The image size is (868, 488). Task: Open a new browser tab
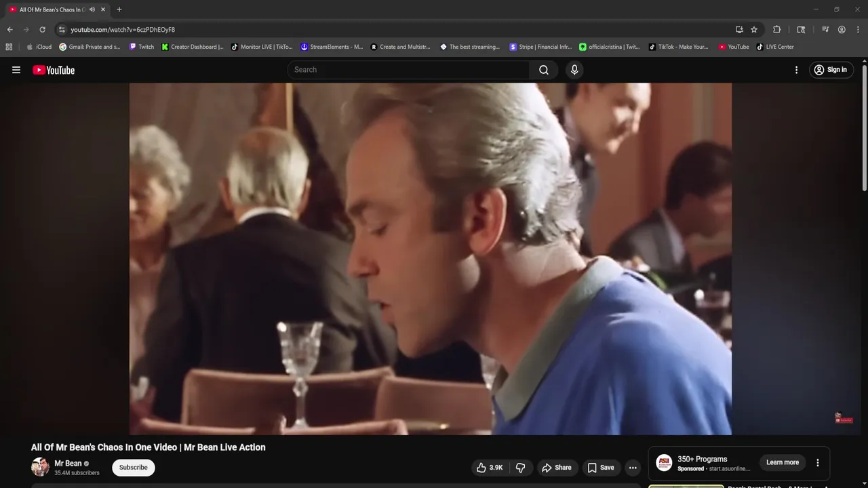119,9
